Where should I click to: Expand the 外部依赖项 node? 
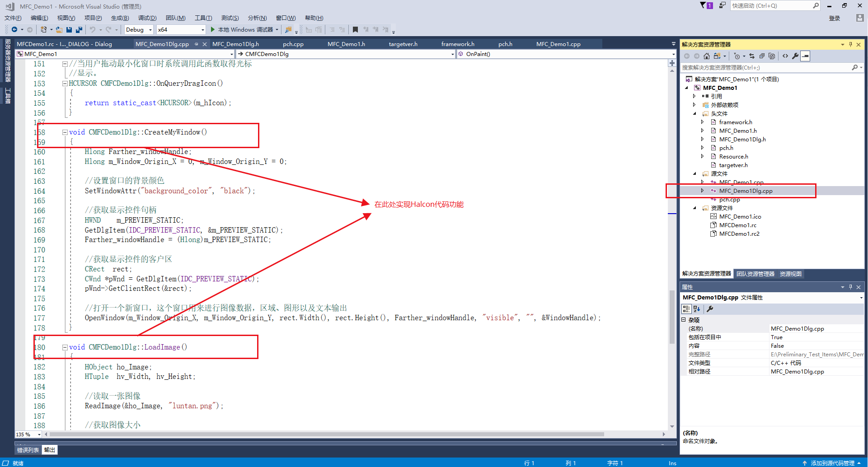(694, 105)
